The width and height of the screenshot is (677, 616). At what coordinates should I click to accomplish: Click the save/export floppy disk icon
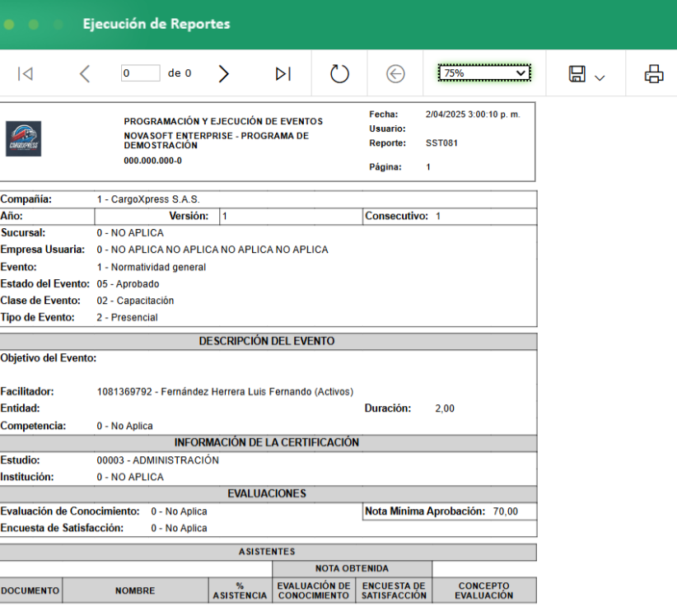[577, 73]
